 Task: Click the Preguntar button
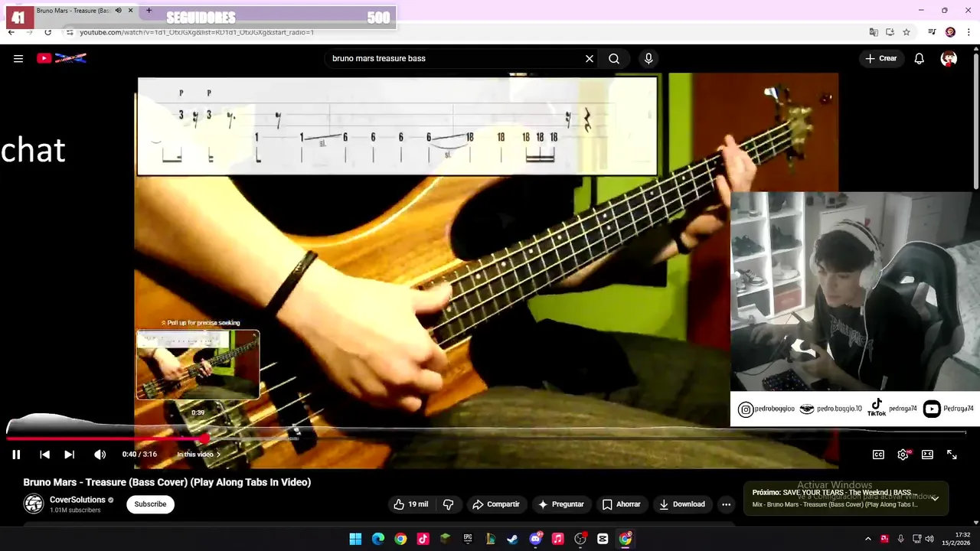pos(561,504)
